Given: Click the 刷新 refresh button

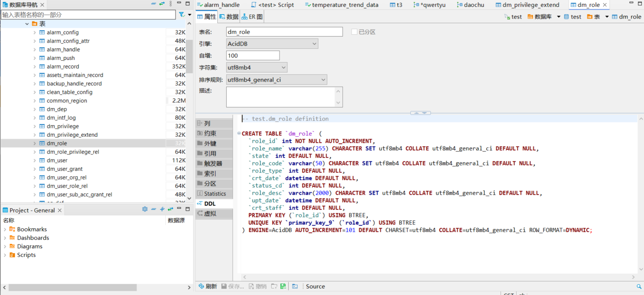Looking at the screenshot, I should pos(207,287).
